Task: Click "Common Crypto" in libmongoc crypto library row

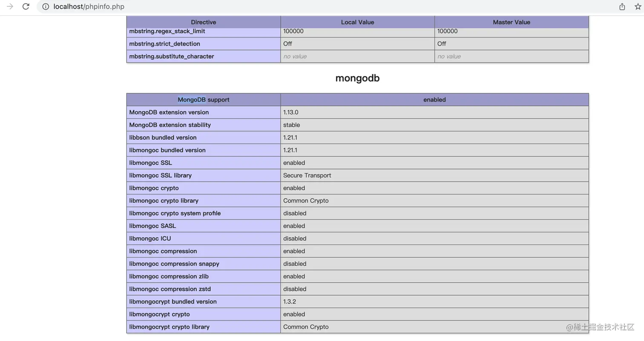Action: tap(306, 201)
